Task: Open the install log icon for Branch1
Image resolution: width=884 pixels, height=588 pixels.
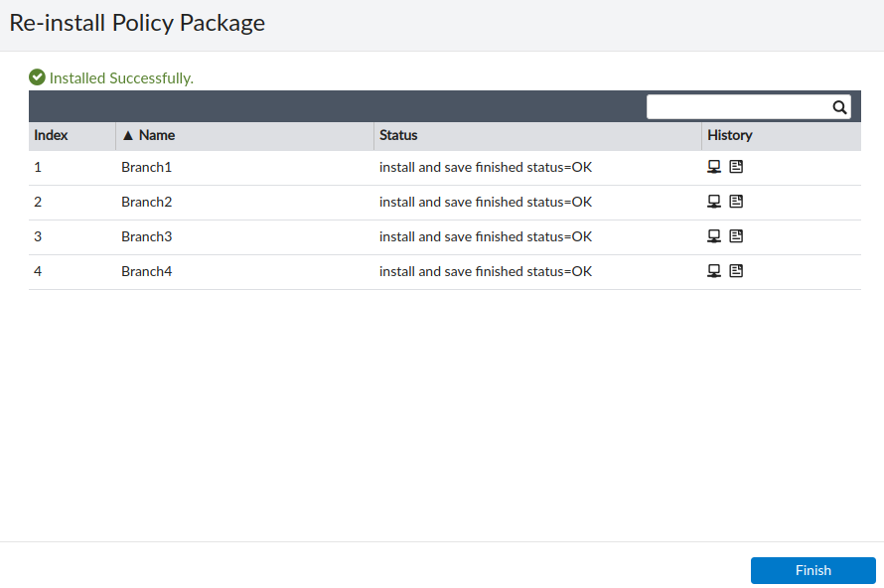Action: tap(736, 167)
